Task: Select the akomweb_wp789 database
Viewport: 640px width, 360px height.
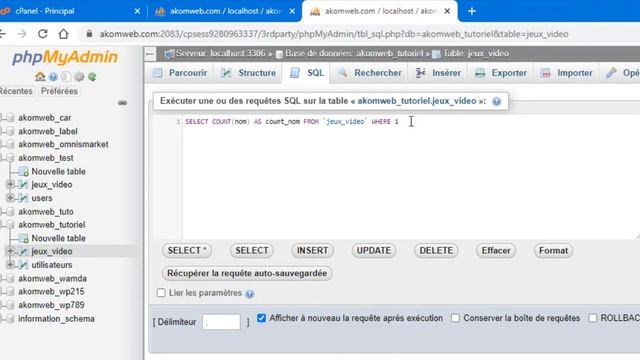Action: tap(51, 305)
